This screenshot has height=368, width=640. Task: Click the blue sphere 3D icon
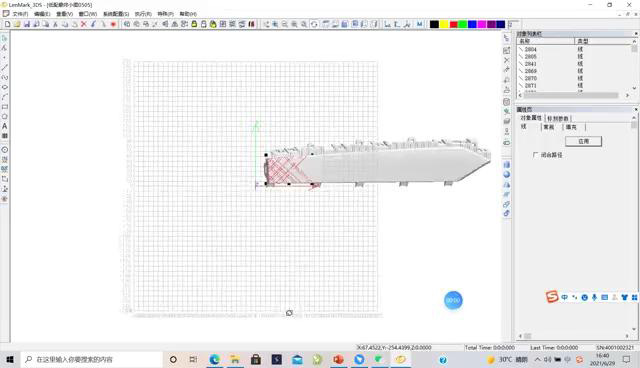tap(507, 175)
